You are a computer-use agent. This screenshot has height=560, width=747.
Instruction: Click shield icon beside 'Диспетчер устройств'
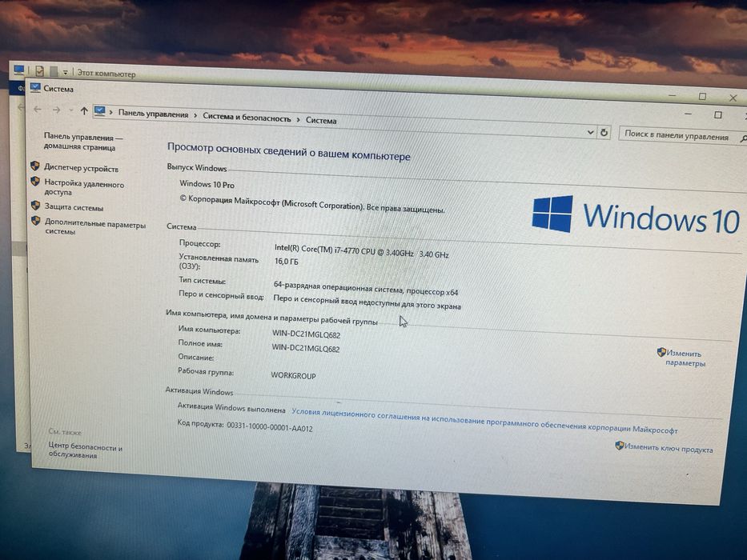point(34,166)
